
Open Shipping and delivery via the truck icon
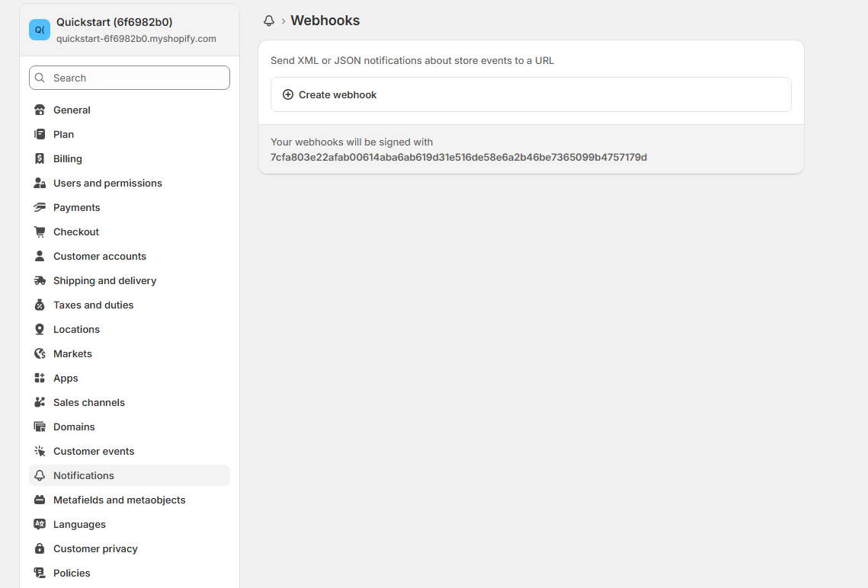(x=40, y=280)
